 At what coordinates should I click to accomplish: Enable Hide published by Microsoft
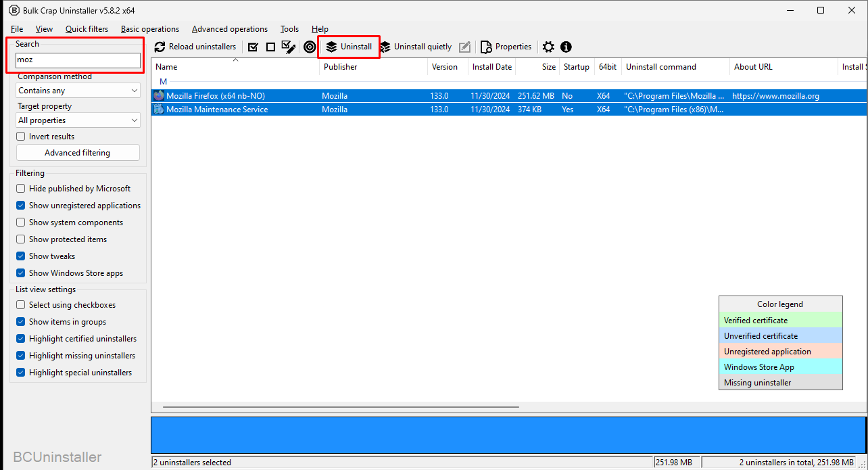[x=21, y=189]
